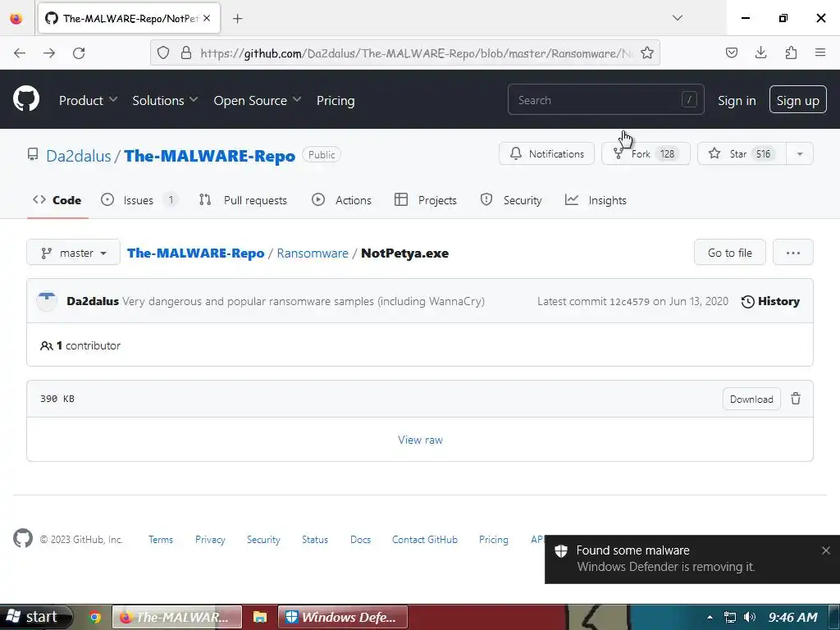Click View raw link
The height and width of the screenshot is (630, 840).
pyautogui.click(x=420, y=440)
